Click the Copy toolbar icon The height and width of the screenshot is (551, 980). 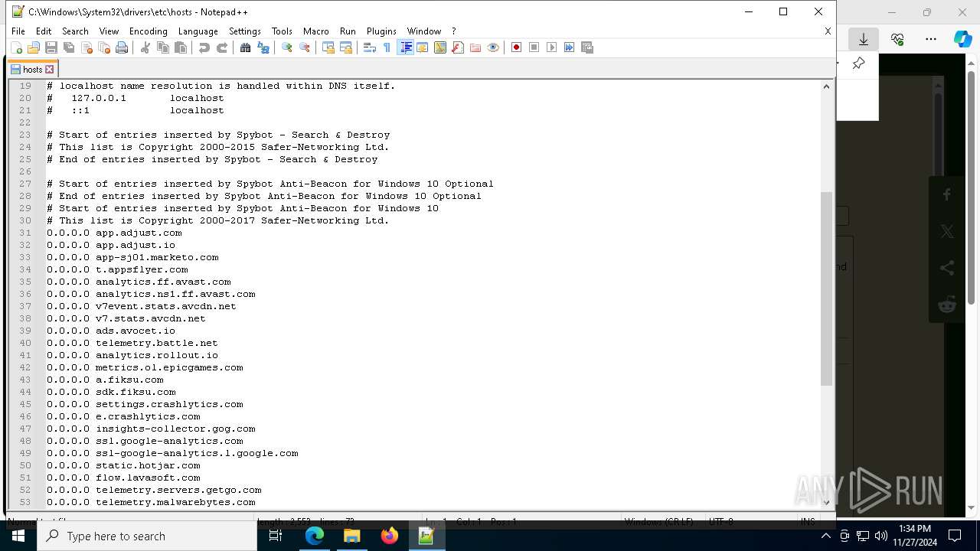(163, 47)
